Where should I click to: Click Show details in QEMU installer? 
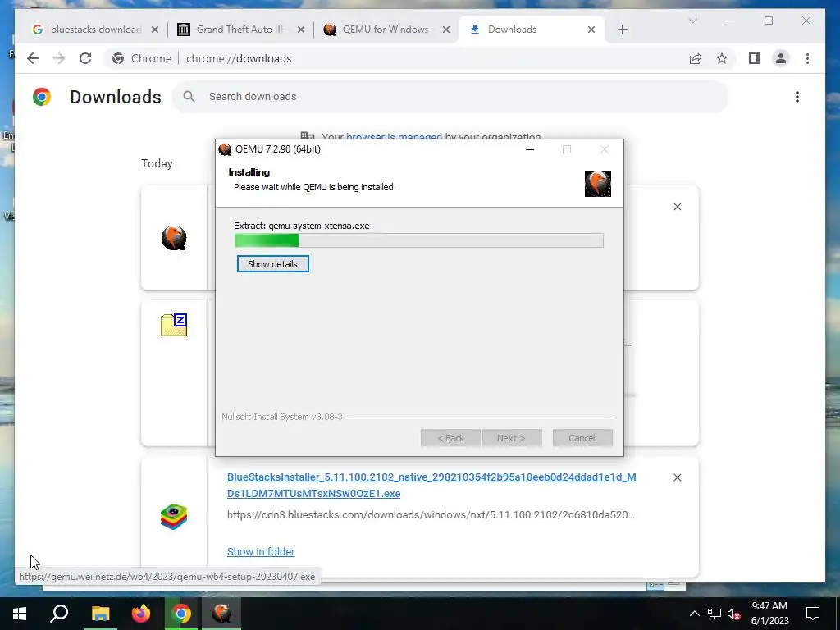(x=272, y=264)
